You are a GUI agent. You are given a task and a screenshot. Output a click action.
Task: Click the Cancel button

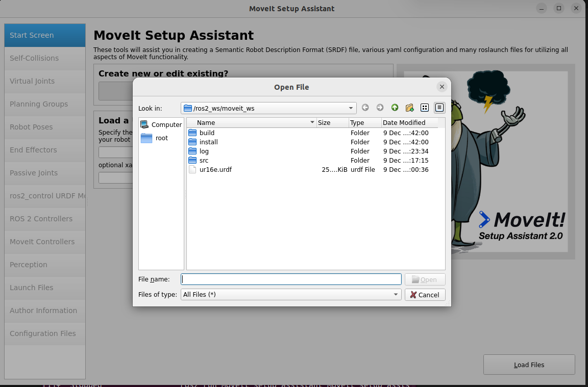tap(425, 295)
